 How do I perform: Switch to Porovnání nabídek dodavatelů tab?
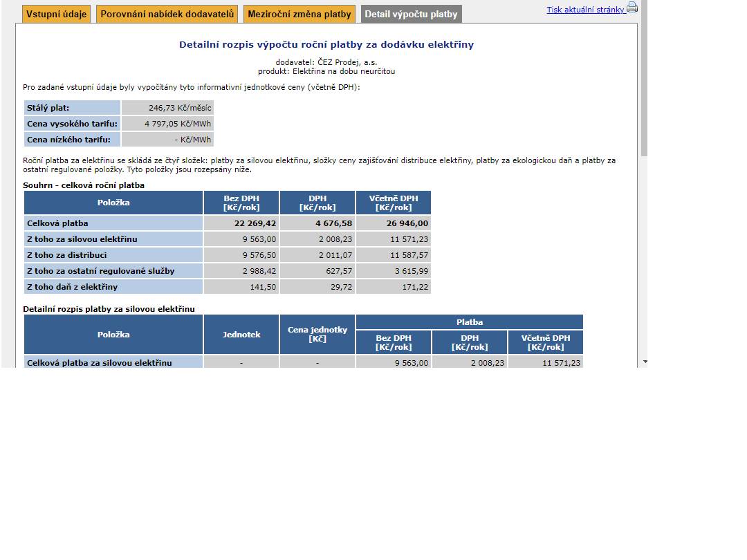[167, 15]
